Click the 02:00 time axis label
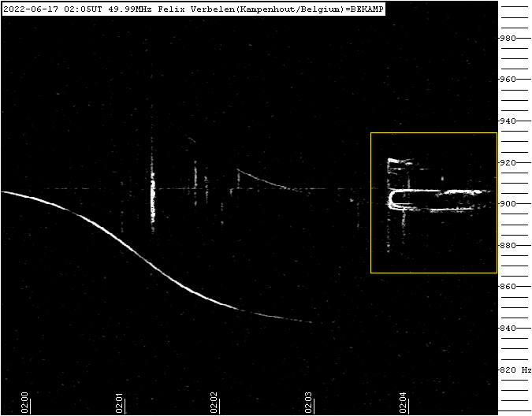This screenshot has width=532, height=416. [24, 403]
